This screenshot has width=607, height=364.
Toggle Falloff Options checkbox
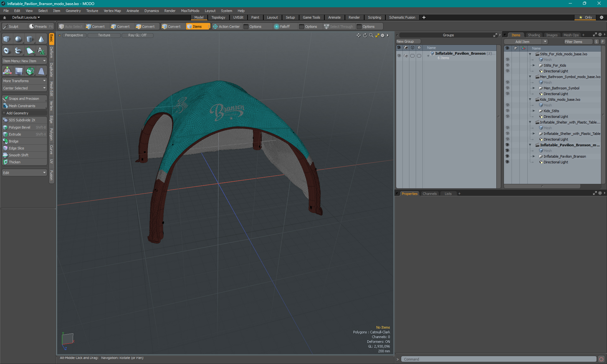[x=302, y=27]
